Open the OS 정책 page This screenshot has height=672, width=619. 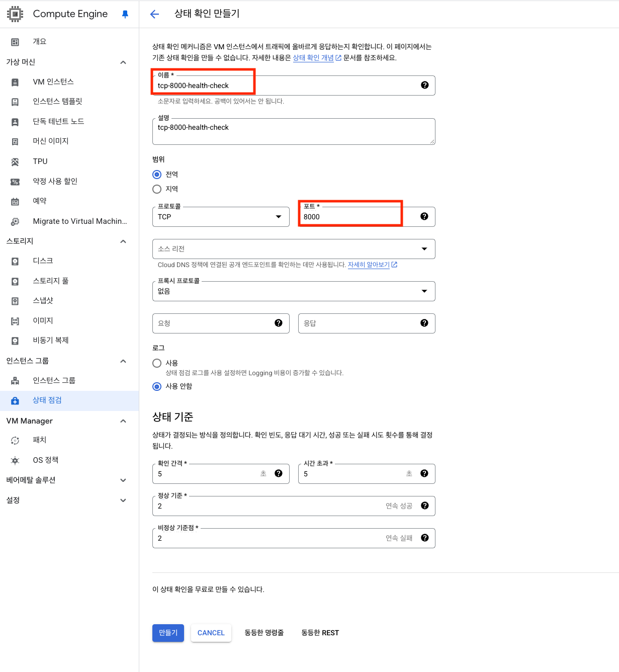[x=69, y=460]
